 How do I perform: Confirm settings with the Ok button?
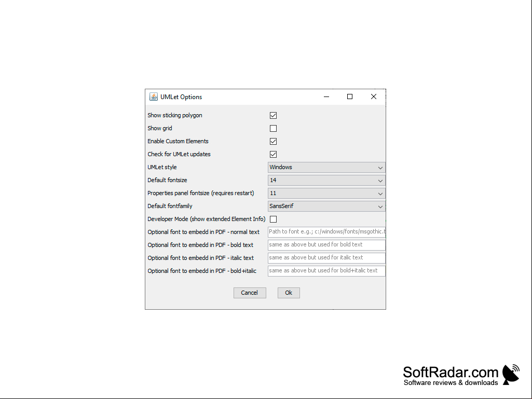click(x=289, y=293)
